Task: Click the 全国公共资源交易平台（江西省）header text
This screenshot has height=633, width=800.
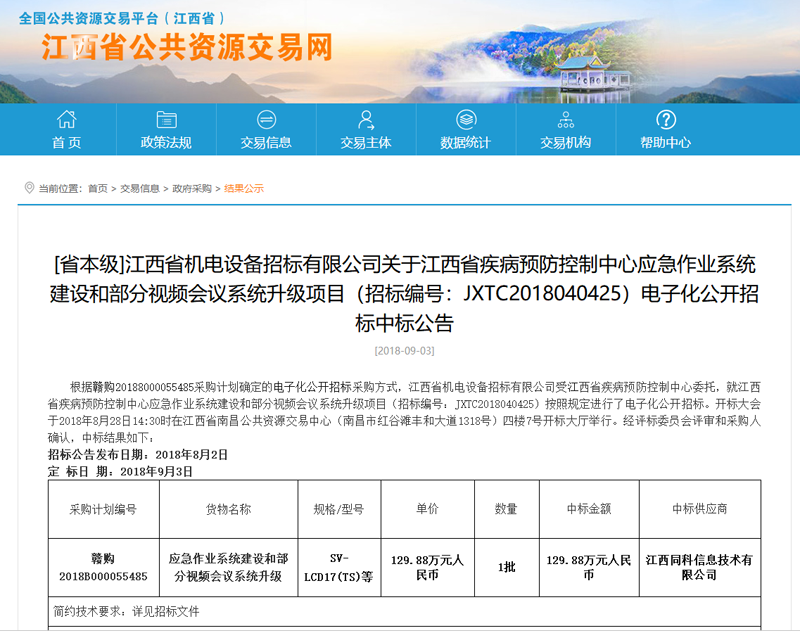Action: click(121, 19)
